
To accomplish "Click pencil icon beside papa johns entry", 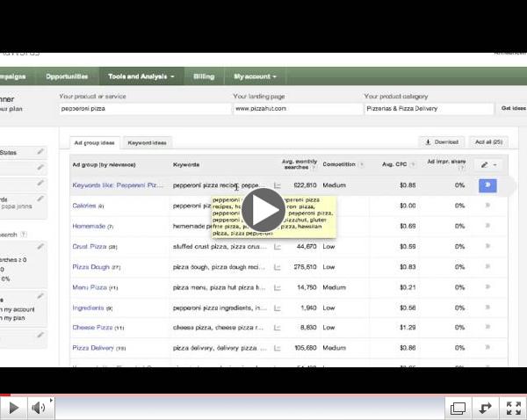I will point(40,199).
